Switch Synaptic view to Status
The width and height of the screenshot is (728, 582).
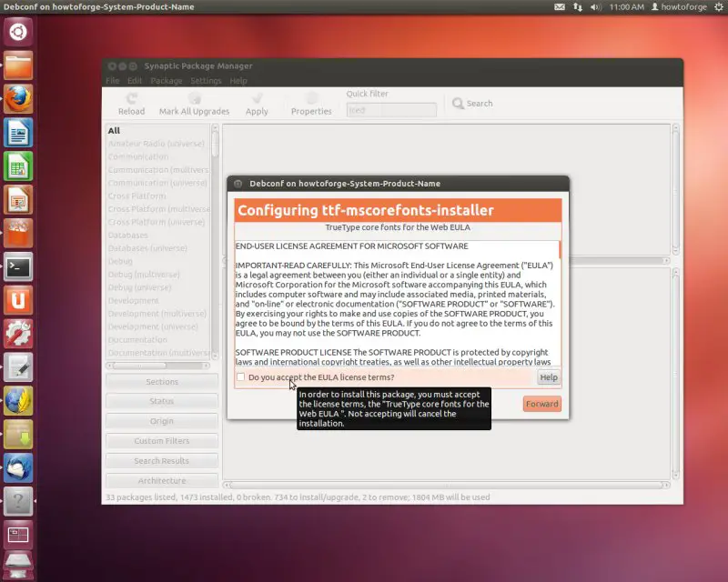[162, 401]
